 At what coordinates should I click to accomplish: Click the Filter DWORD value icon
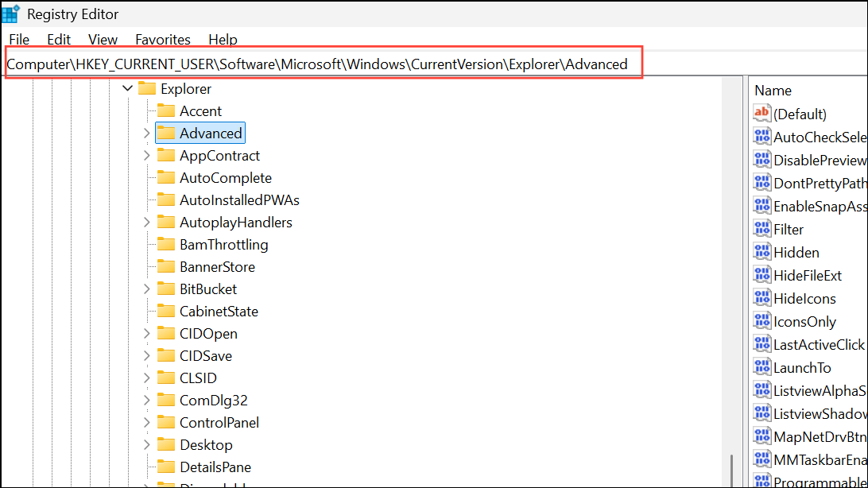tap(761, 229)
